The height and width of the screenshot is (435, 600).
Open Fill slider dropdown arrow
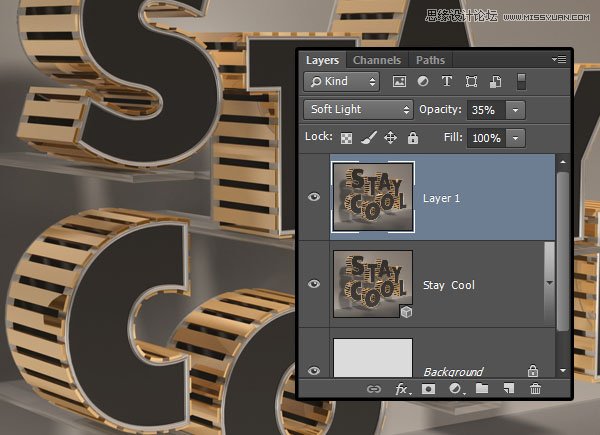tap(515, 138)
